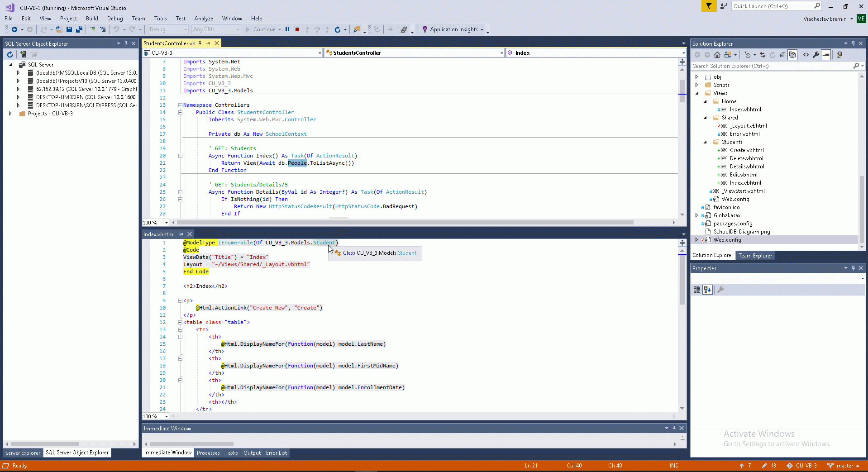The image size is (868, 472).
Task: Click Sync with Active Document icon
Action: pyautogui.click(x=763, y=55)
